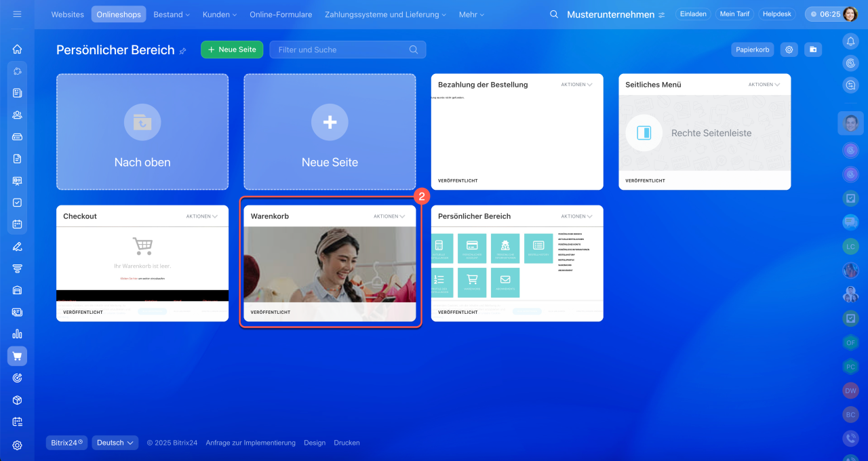Open the Bezahlung der Bestellung page preview
This screenshot has width=868, height=461.
click(x=517, y=133)
